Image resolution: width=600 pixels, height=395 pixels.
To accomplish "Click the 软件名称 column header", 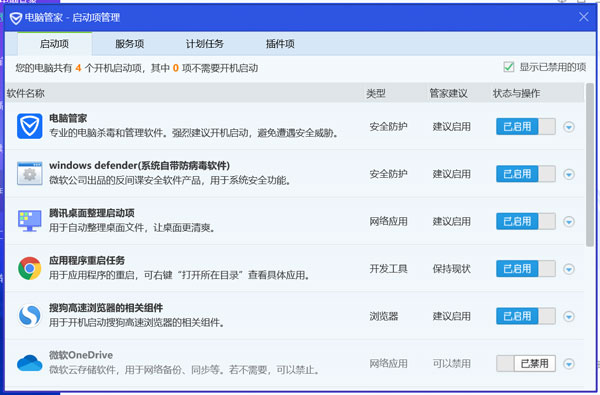I will (26, 93).
